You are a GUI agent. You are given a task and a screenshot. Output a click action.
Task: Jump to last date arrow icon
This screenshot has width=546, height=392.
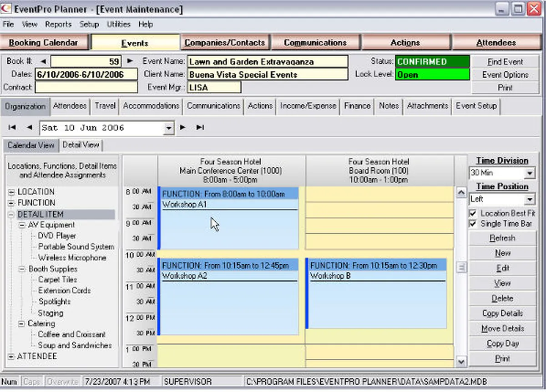(200, 128)
